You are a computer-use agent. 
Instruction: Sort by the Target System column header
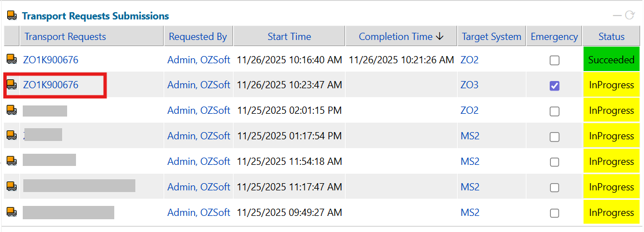tap(490, 37)
